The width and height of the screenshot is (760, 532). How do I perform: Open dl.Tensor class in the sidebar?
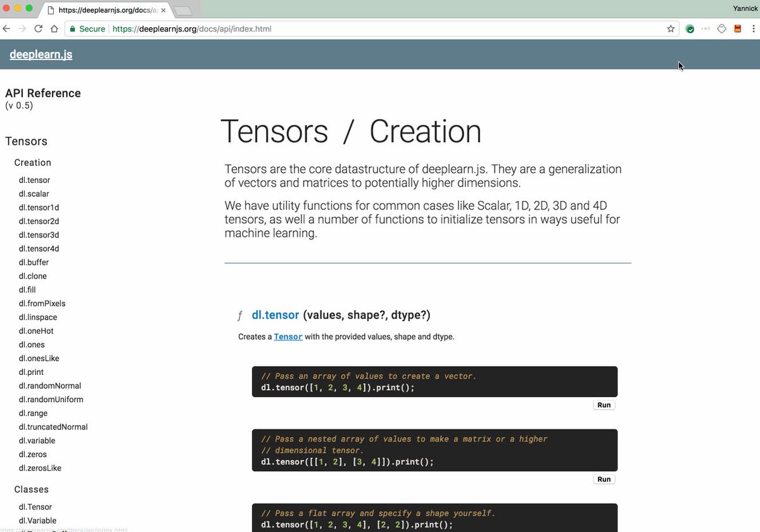coord(35,507)
